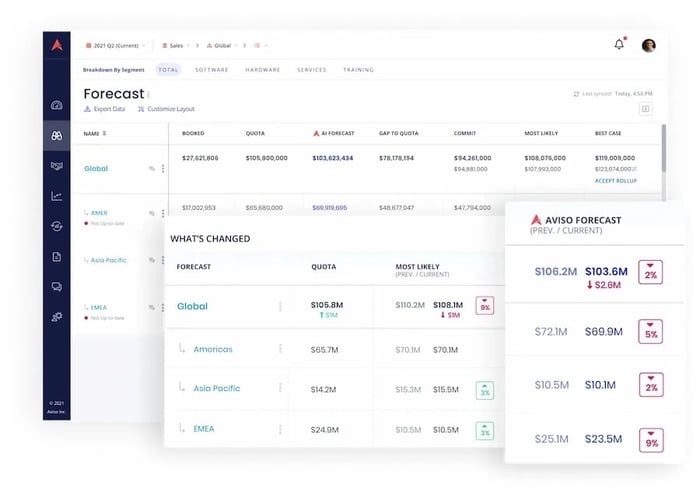Open the user profile avatar
700x493 pixels.
pos(648,46)
